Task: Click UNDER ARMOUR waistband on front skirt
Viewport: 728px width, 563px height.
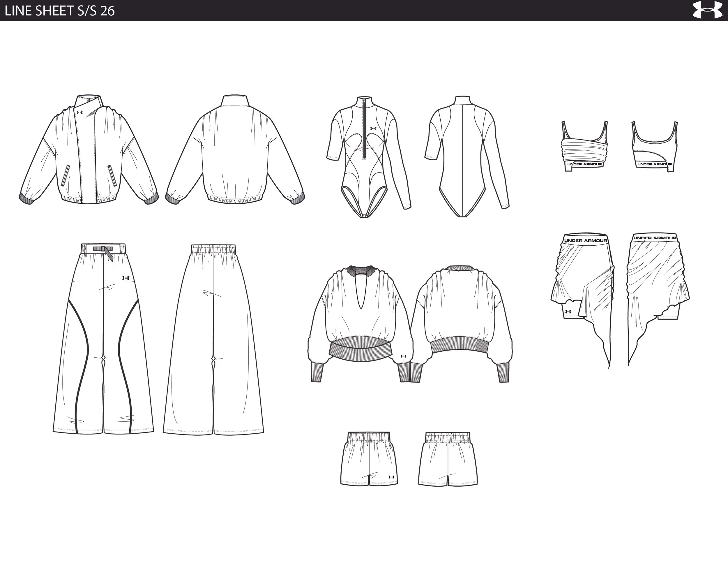Action: [x=586, y=240]
